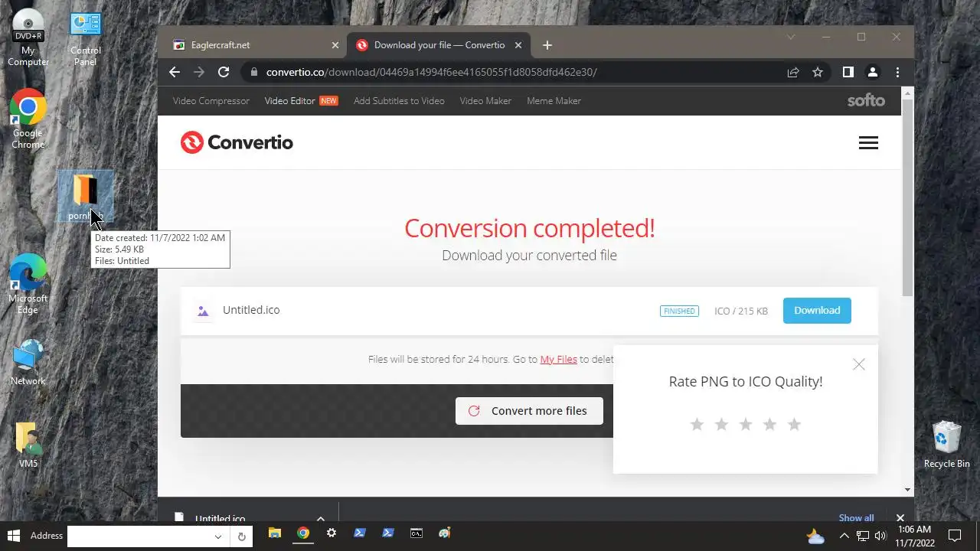Click Convert more files button
The image size is (980, 551).
(529, 411)
